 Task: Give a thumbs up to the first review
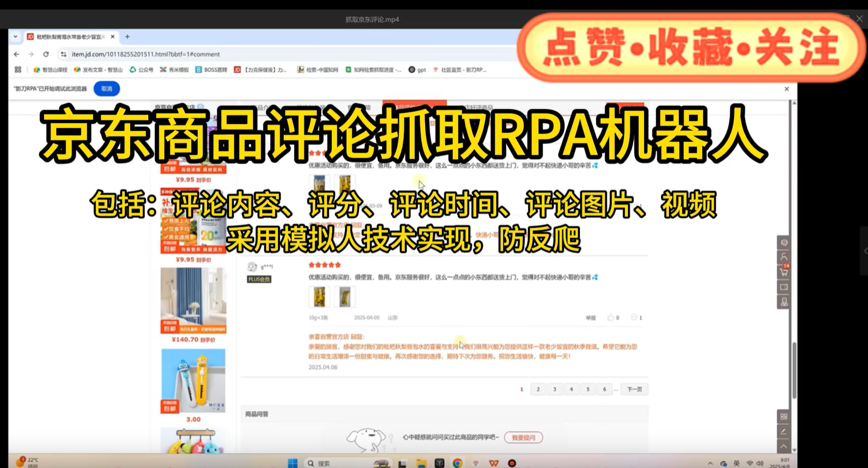610,317
